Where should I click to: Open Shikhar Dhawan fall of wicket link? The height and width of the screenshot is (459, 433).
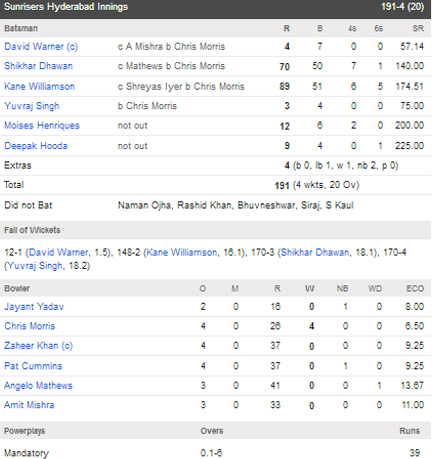coord(315,253)
